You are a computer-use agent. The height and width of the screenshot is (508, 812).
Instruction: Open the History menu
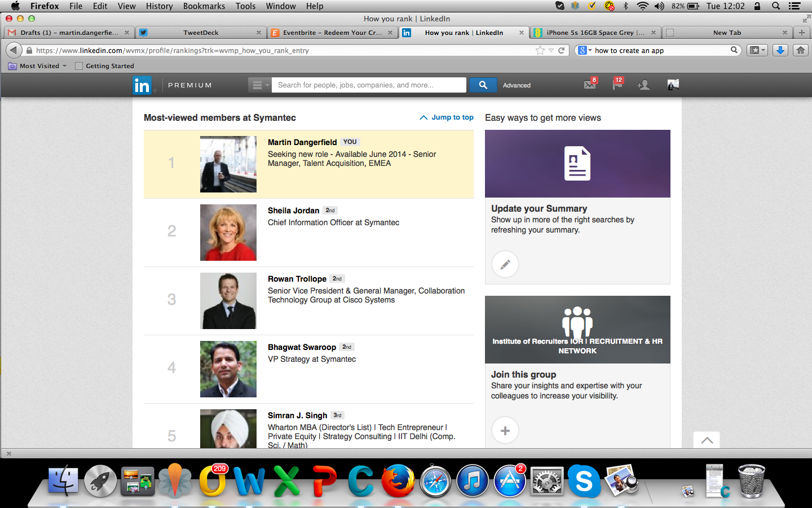(159, 6)
